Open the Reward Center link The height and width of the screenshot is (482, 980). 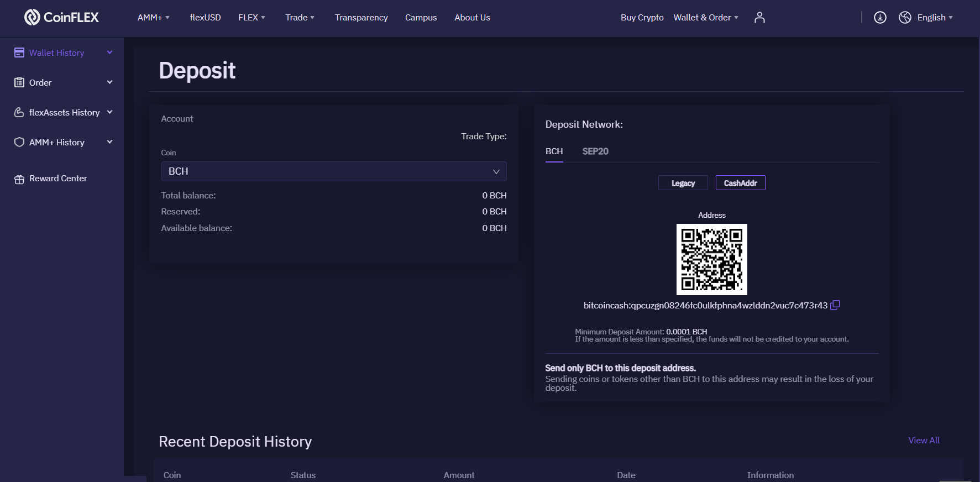(58, 179)
